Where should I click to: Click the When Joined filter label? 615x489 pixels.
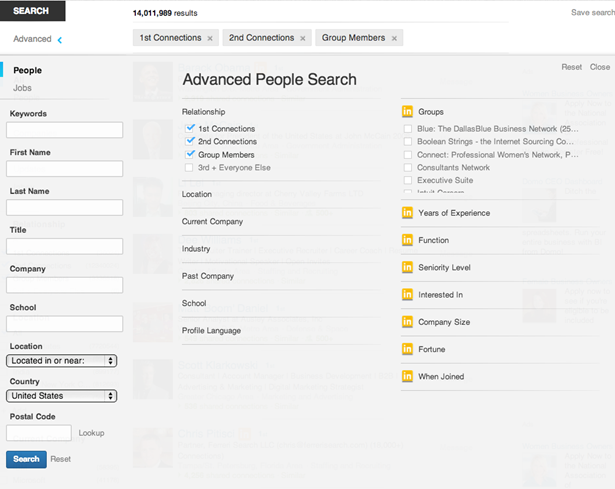point(441,377)
